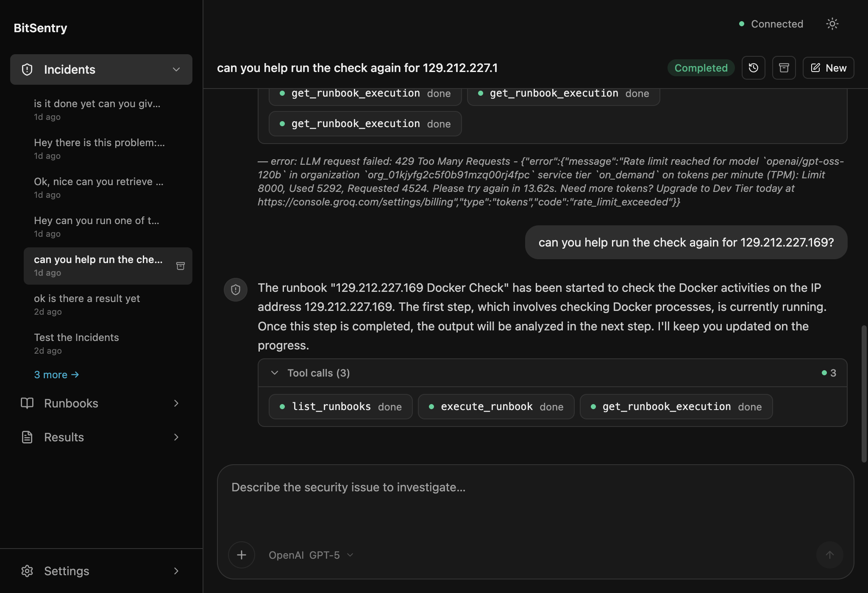This screenshot has height=593, width=868.
Task: Add an attachment with the plus icon
Action: pos(241,555)
